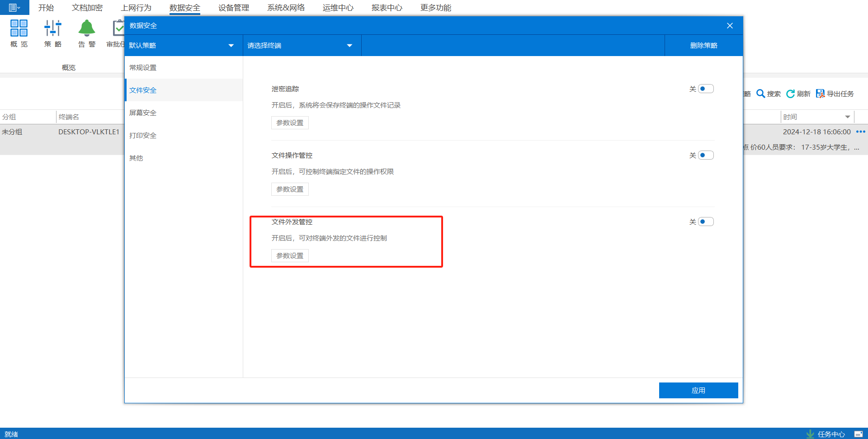868x439 pixels.
Task: Click the 搜索 magnifier icon
Action: point(761,94)
